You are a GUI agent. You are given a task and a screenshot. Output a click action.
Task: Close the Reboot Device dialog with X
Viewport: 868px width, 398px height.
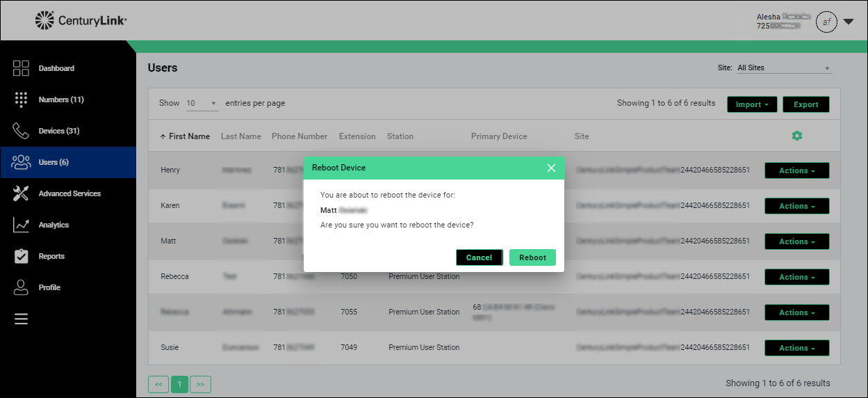point(551,168)
